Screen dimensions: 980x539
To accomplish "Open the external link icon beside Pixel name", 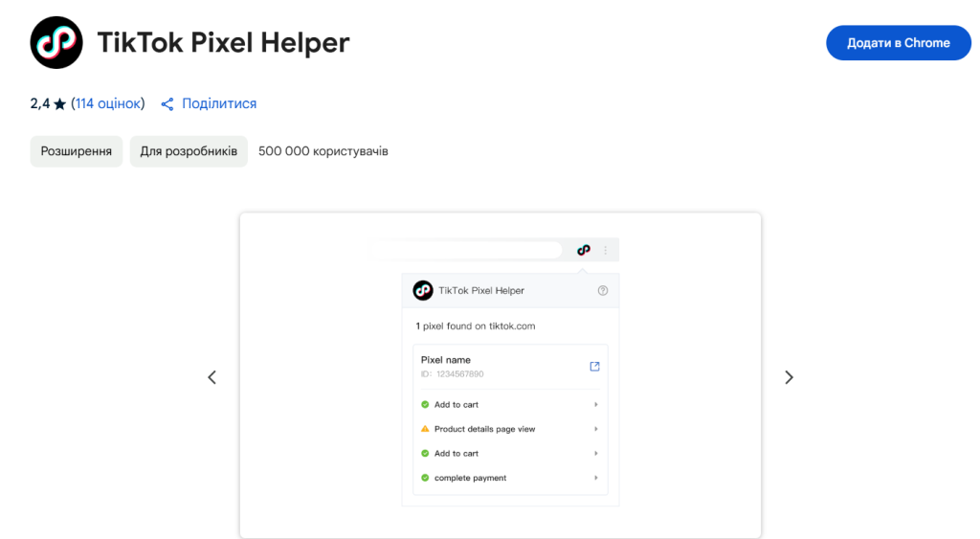I will point(594,367).
